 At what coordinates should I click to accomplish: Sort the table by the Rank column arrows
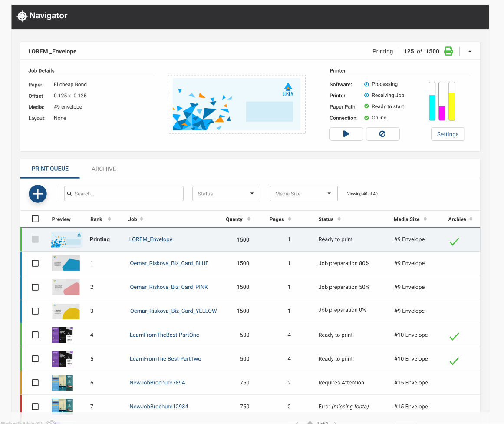(x=109, y=219)
